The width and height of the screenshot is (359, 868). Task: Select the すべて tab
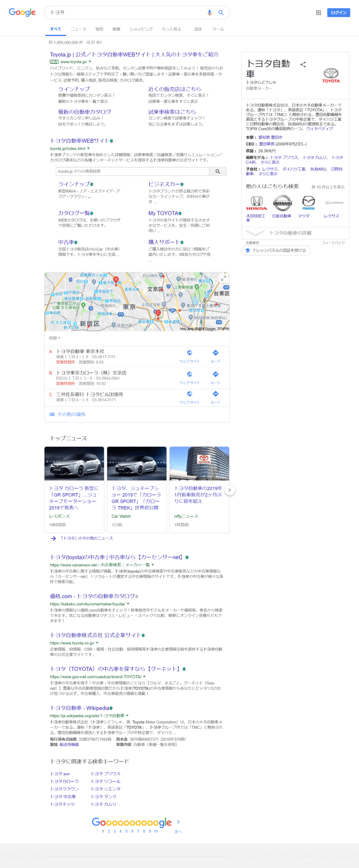56,29
